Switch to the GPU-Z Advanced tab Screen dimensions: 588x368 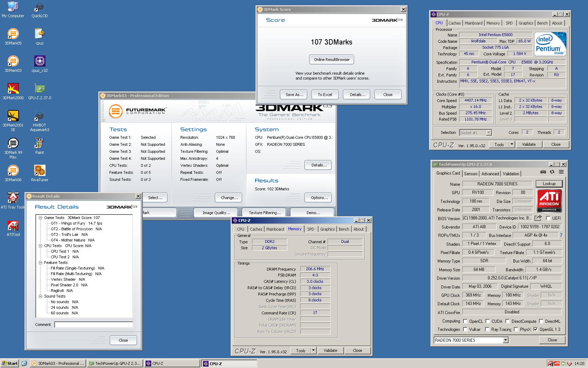click(x=490, y=174)
